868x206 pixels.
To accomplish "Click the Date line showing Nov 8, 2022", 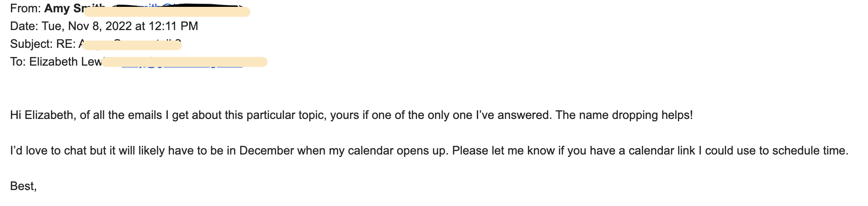I will pyautogui.click(x=104, y=26).
